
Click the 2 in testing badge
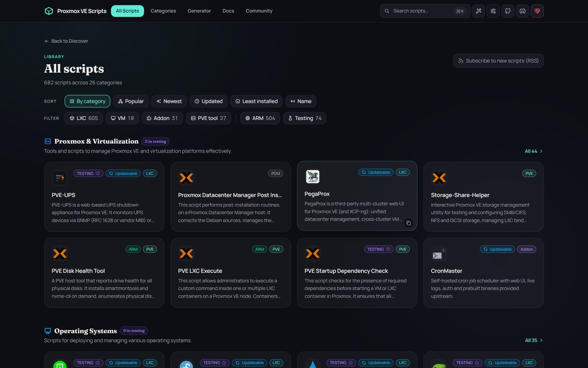[155, 141]
